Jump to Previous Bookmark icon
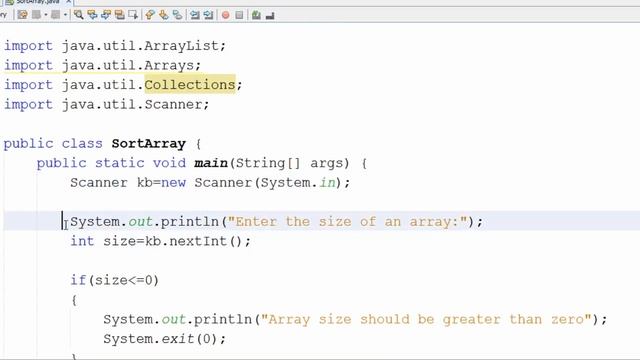The height and width of the screenshot is (360, 640). (150, 15)
